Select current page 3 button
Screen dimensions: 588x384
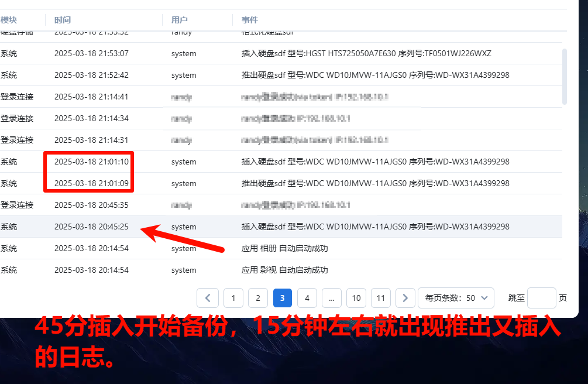[x=283, y=298]
